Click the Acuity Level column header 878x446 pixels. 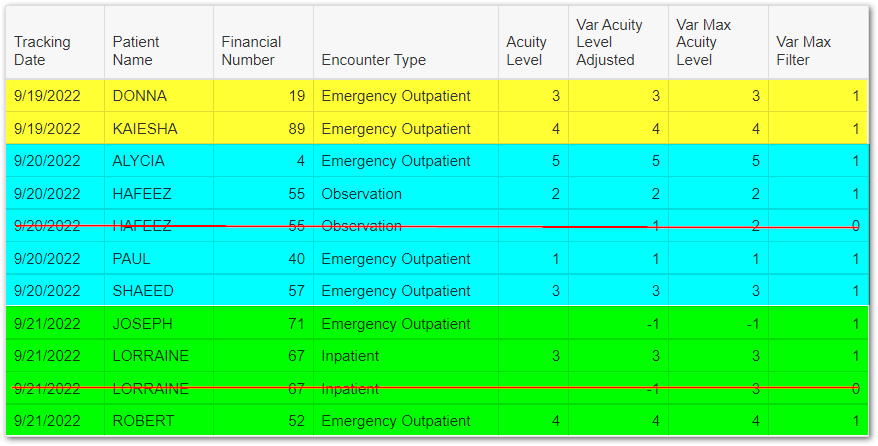click(533, 43)
